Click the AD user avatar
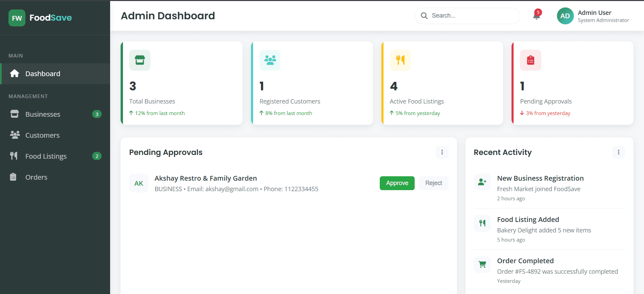Screen dimensions: 644x294 click(565, 16)
